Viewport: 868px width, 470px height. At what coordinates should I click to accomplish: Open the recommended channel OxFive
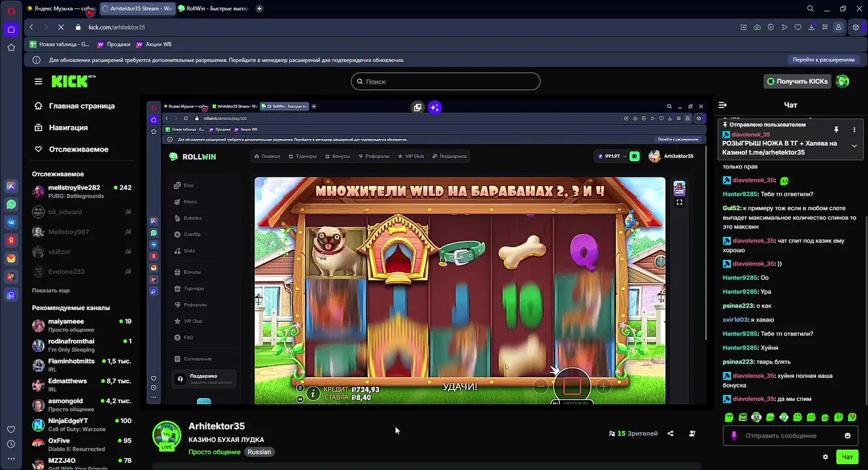pos(82,445)
